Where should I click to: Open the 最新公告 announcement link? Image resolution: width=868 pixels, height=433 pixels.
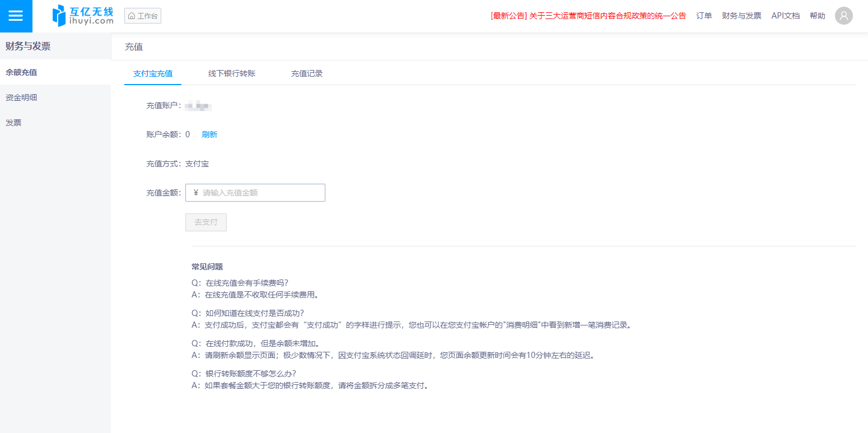coord(588,16)
